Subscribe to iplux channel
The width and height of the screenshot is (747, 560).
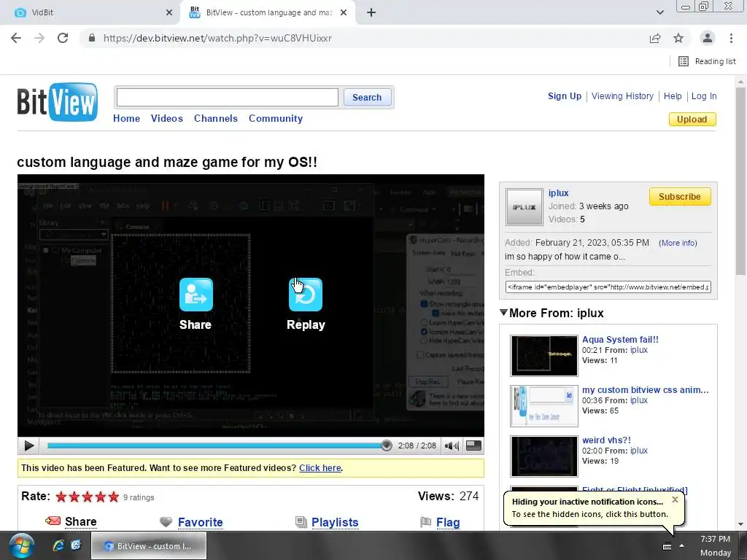tap(680, 197)
